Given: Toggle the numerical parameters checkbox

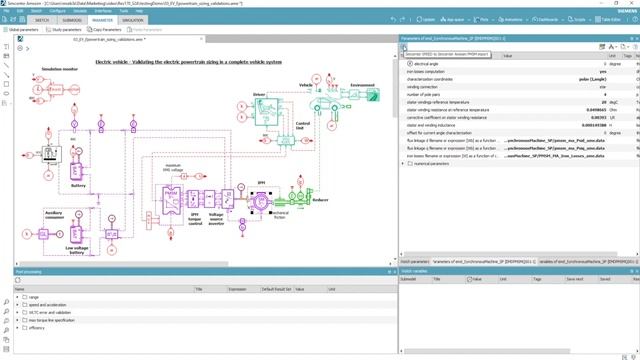Looking at the screenshot, I should [x=410, y=164].
